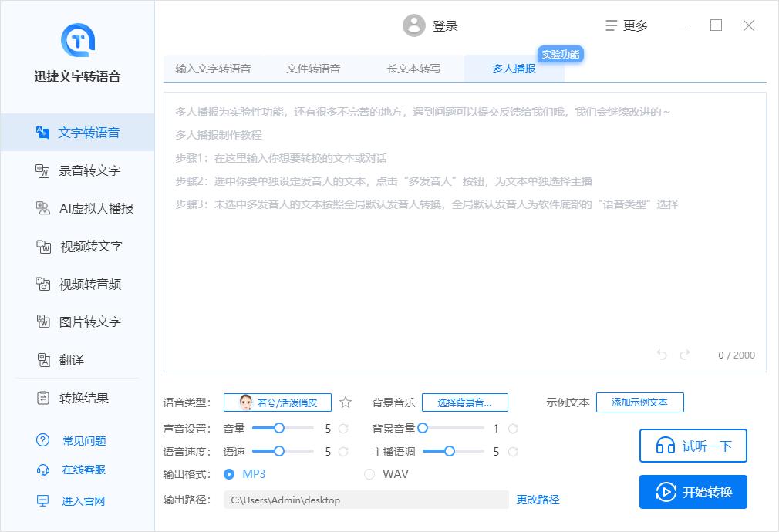Click the 开始转换 button
The width and height of the screenshot is (779, 532).
[x=693, y=492]
